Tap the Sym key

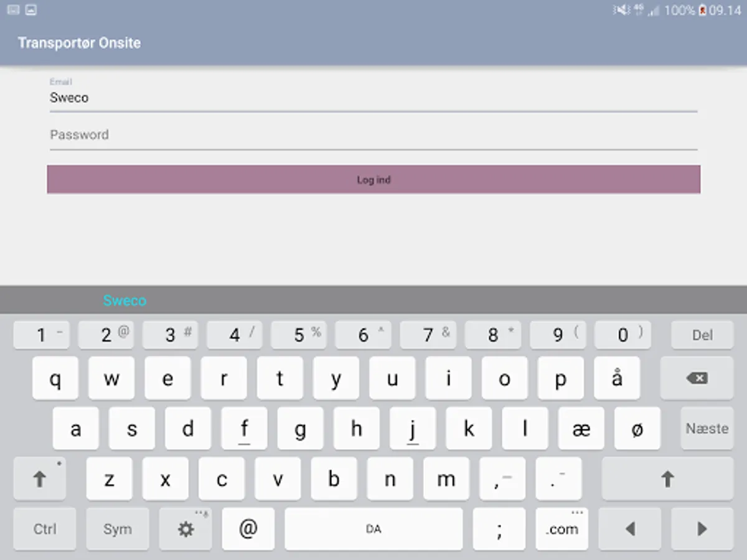[118, 529]
